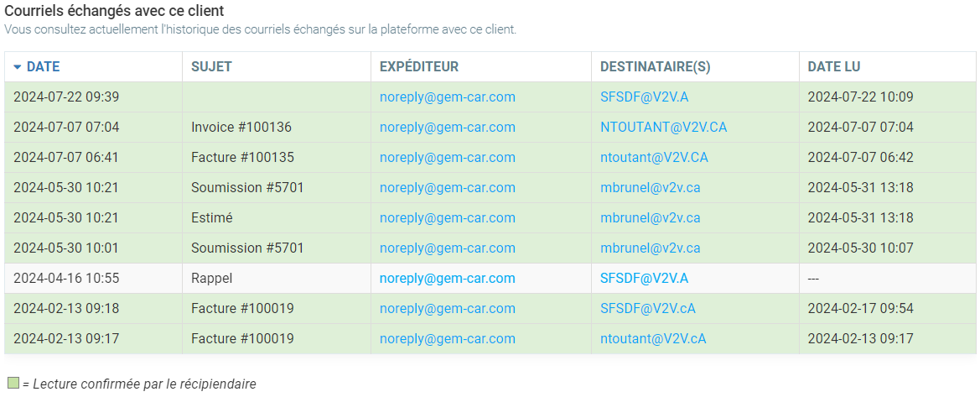
Task: Select the Rappel subject cell
Action: [211, 279]
